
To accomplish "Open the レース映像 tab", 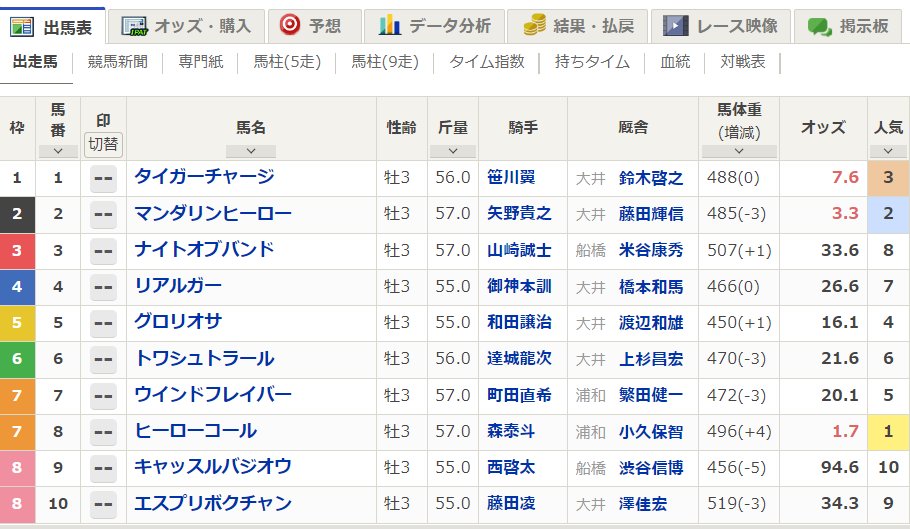I will [720, 26].
